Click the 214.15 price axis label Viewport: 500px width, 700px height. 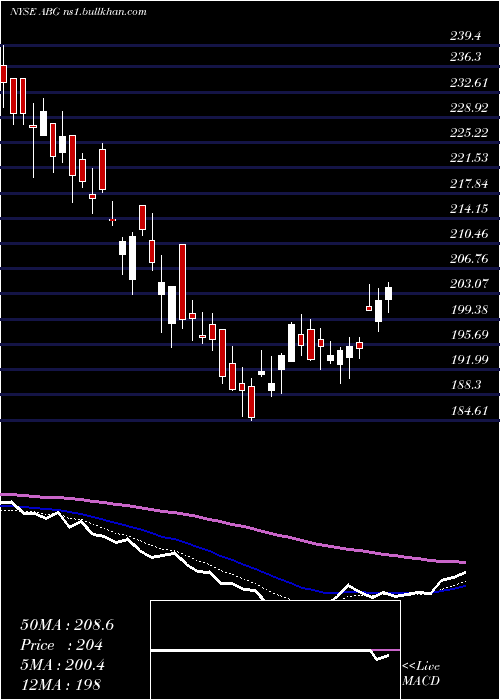click(468, 208)
